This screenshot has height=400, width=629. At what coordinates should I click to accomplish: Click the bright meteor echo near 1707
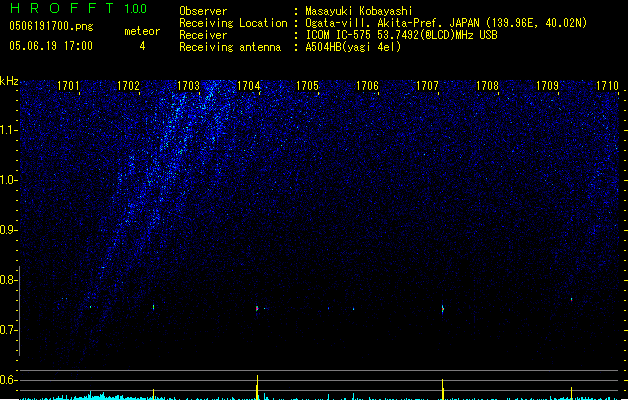tap(443, 309)
